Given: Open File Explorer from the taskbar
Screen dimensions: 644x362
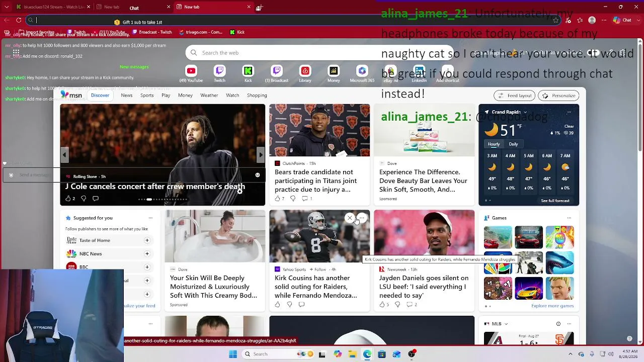Looking at the screenshot, I should [353, 354].
